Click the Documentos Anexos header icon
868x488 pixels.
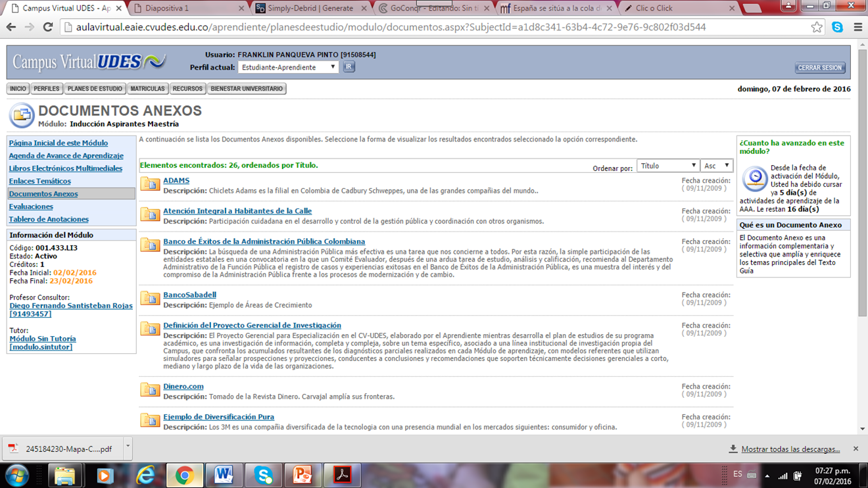tap(22, 116)
